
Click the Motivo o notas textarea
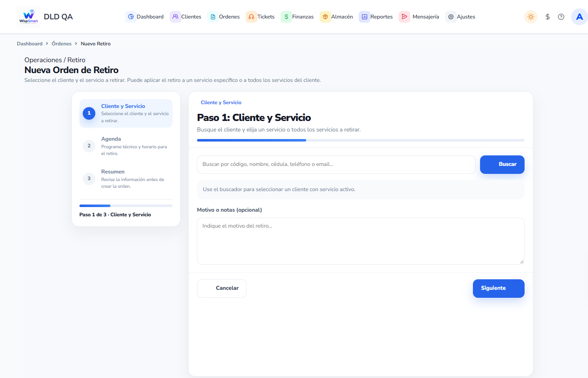[x=361, y=241]
